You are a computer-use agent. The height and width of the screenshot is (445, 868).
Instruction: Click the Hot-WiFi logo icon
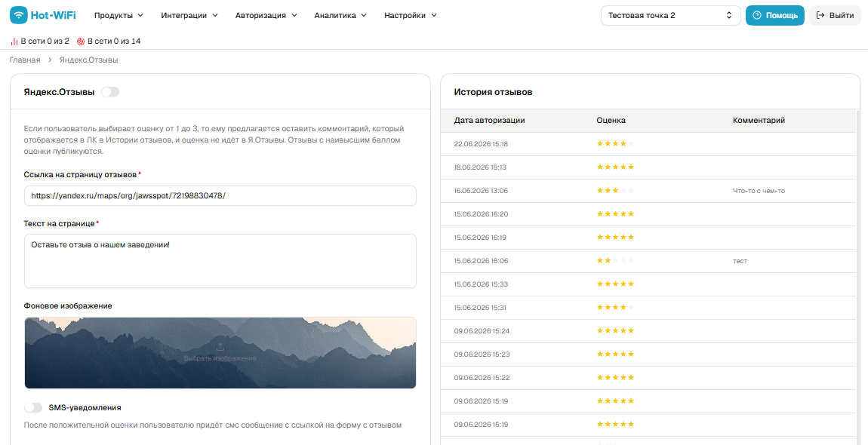pyautogui.click(x=18, y=15)
